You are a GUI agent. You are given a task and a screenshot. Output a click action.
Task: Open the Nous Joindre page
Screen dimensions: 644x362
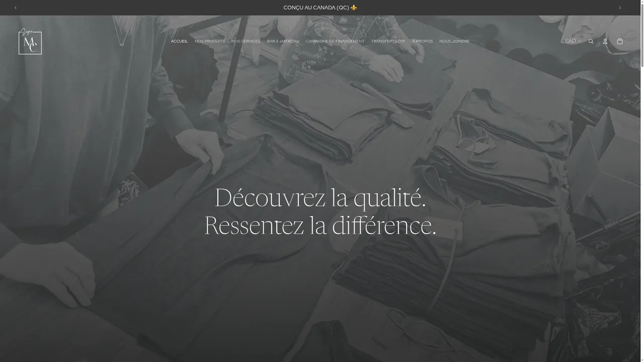(454, 41)
